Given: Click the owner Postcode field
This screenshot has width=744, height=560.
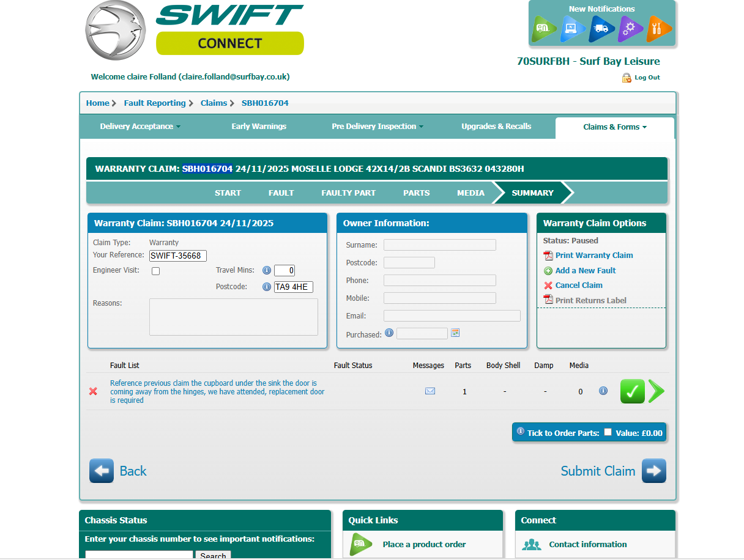Looking at the screenshot, I should click(x=409, y=263).
